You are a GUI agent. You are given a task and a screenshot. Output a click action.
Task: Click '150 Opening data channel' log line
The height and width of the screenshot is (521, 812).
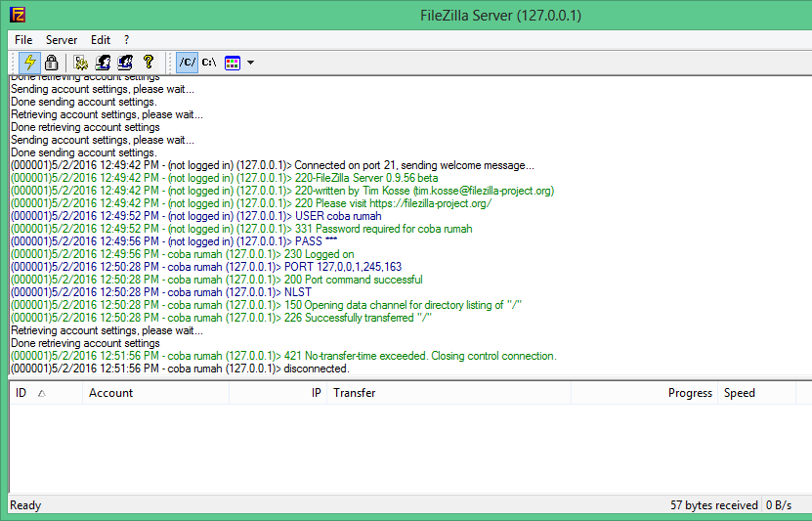(x=266, y=305)
